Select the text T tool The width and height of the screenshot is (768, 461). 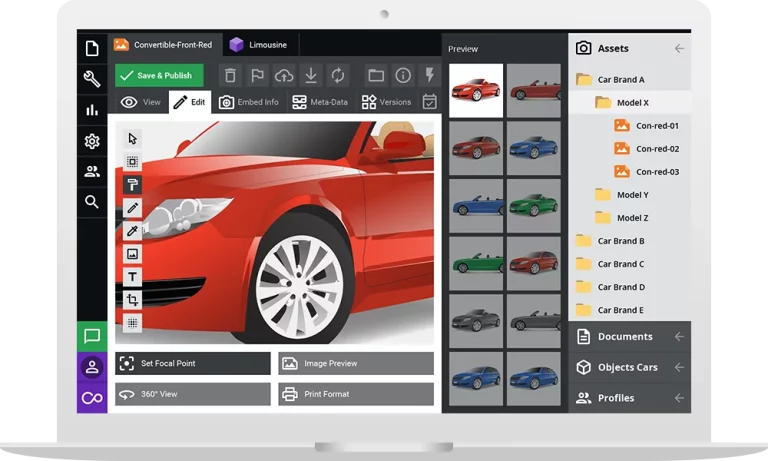[x=132, y=277]
